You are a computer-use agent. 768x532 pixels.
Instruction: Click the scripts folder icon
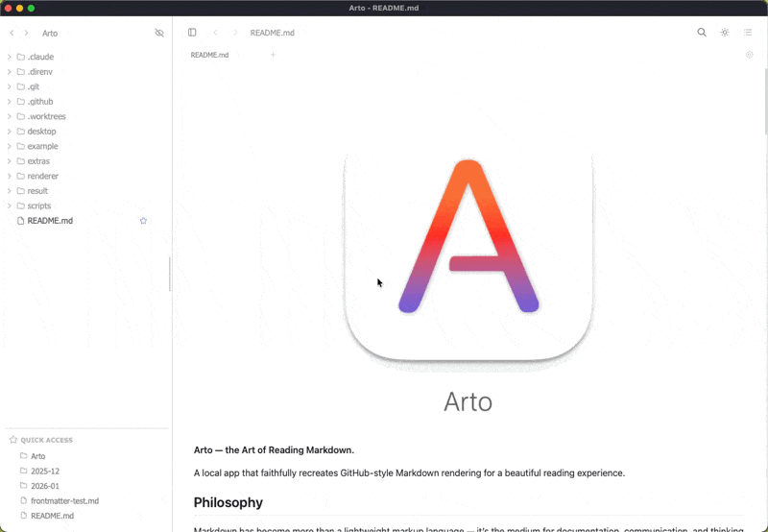tap(20, 206)
